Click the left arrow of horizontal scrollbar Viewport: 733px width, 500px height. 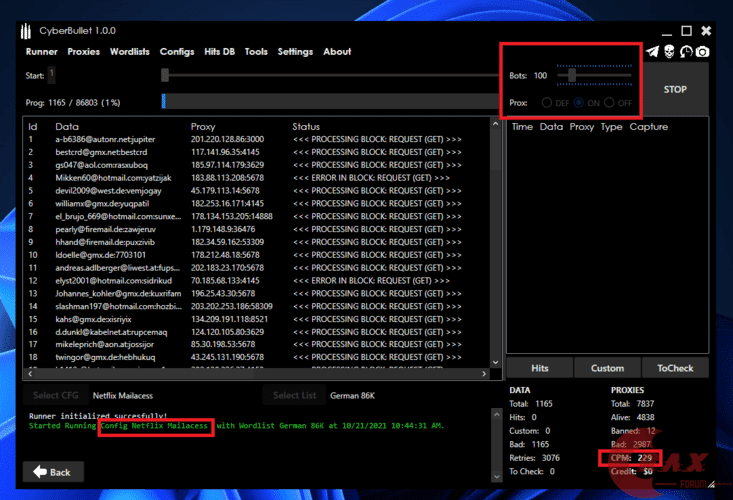coord(30,374)
